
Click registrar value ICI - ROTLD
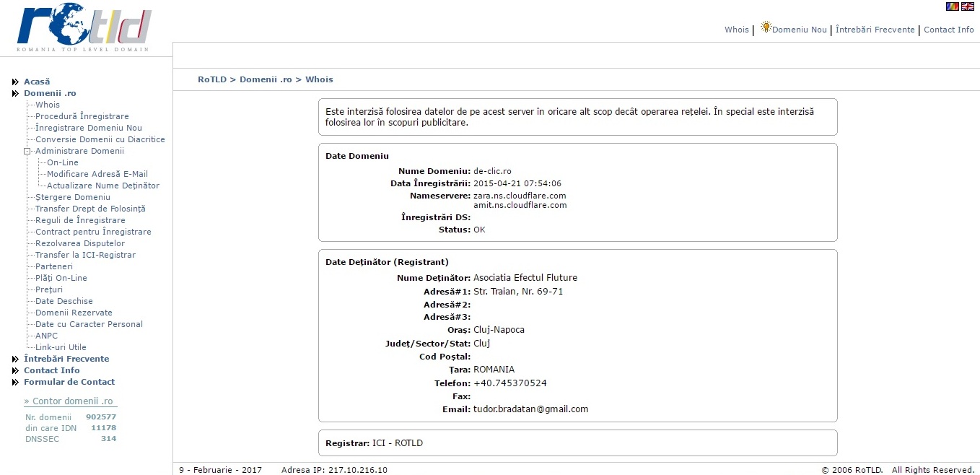pyautogui.click(x=398, y=444)
